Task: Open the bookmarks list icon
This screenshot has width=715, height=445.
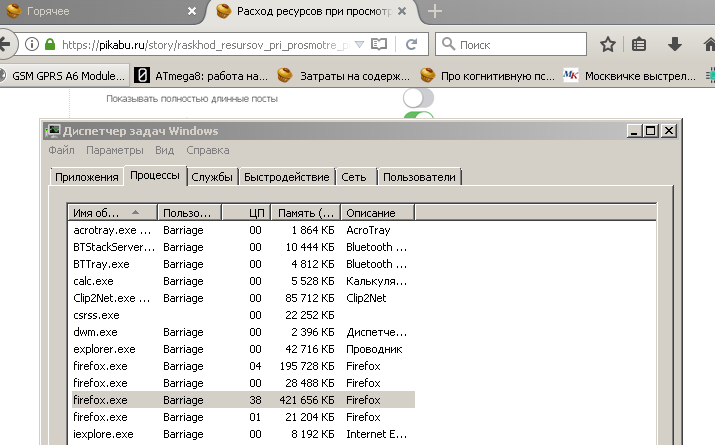Action: point(640,45)
